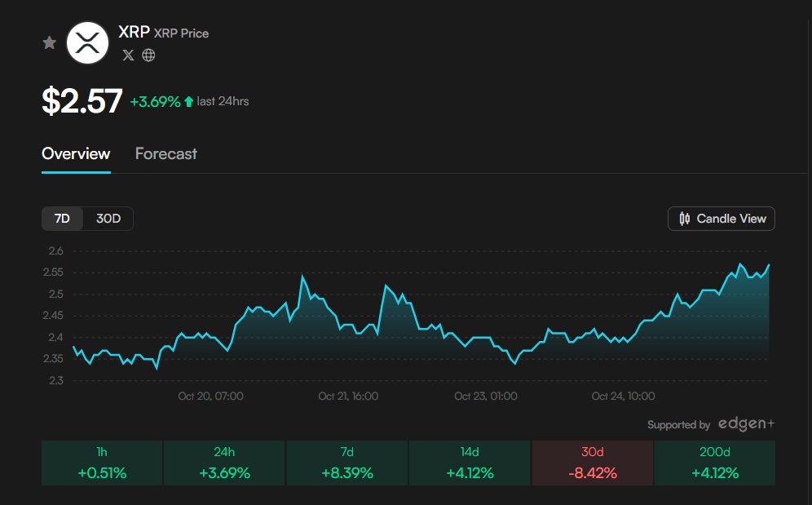This screenshot has height=505, width=812.
Task: Open the XRP X (Twitter) profile icon
Action: click(129, 55)
